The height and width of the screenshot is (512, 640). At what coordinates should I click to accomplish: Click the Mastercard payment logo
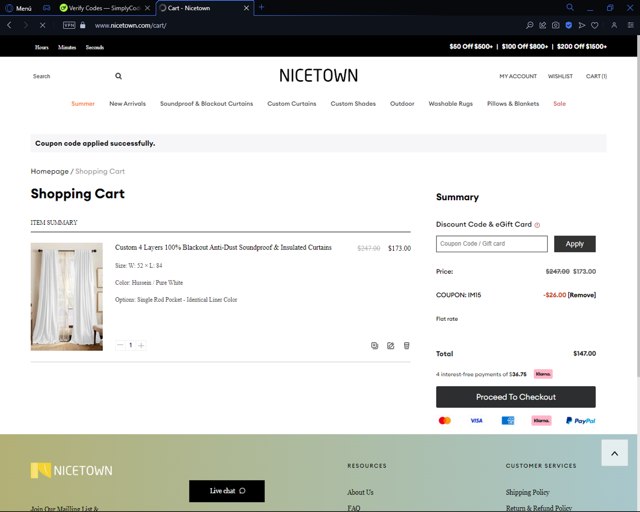point(444,421)
